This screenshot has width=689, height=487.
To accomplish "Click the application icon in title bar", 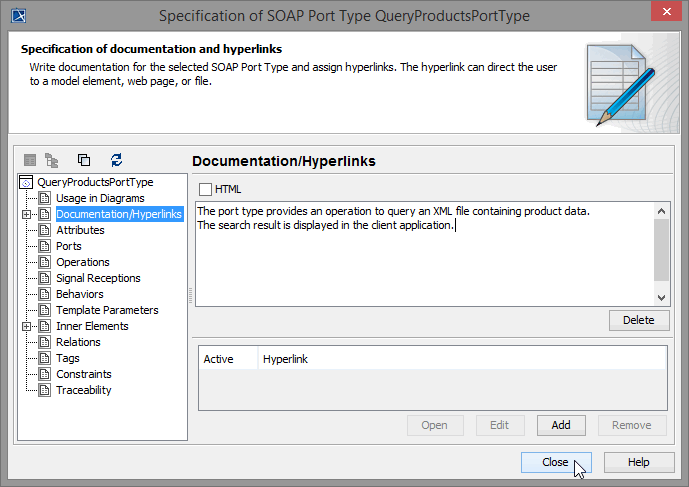I will pyautogui.click(x=17, y=16).
